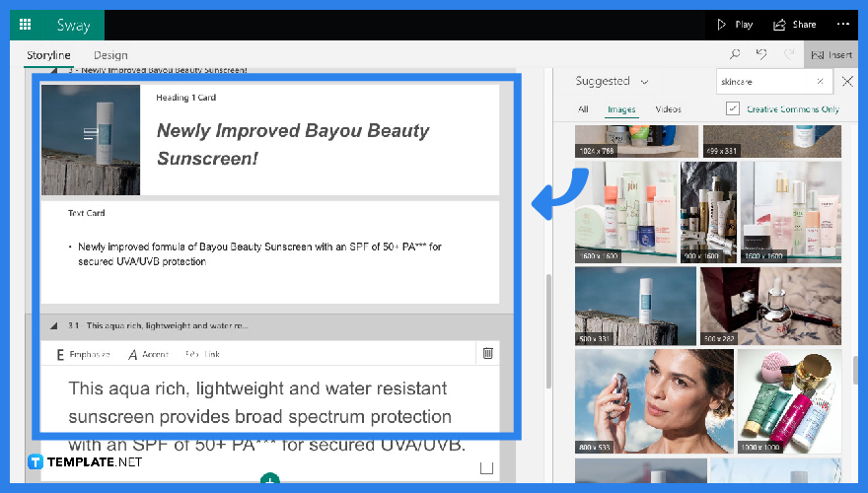868x493 pixels.
Task: Open the Share options
Action: click(794, 25)
